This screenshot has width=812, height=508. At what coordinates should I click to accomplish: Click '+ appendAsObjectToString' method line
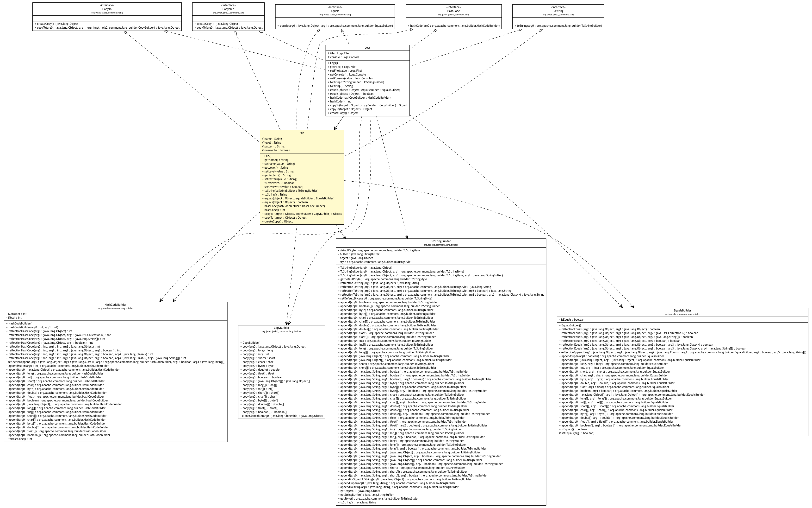tap(404, 480)
